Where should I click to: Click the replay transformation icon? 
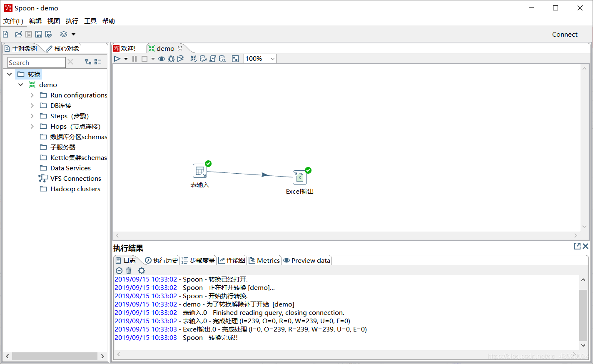pos(180,59)
